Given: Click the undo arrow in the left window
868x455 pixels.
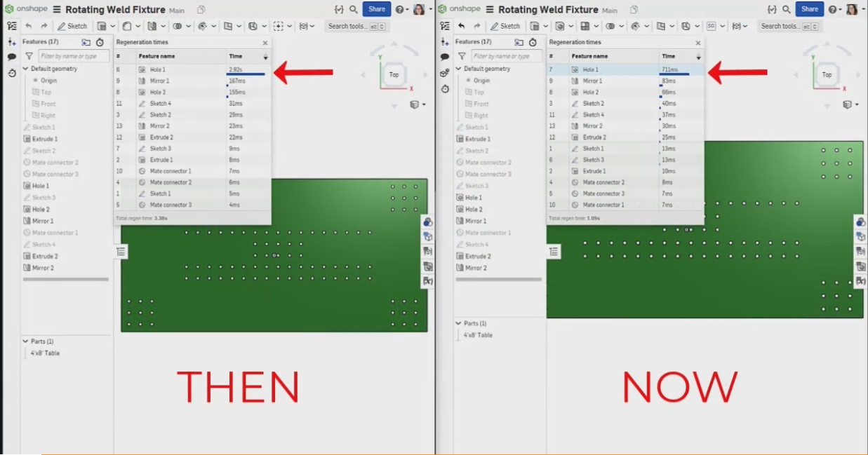Looking at the screenshot, I should pos(29,26).
